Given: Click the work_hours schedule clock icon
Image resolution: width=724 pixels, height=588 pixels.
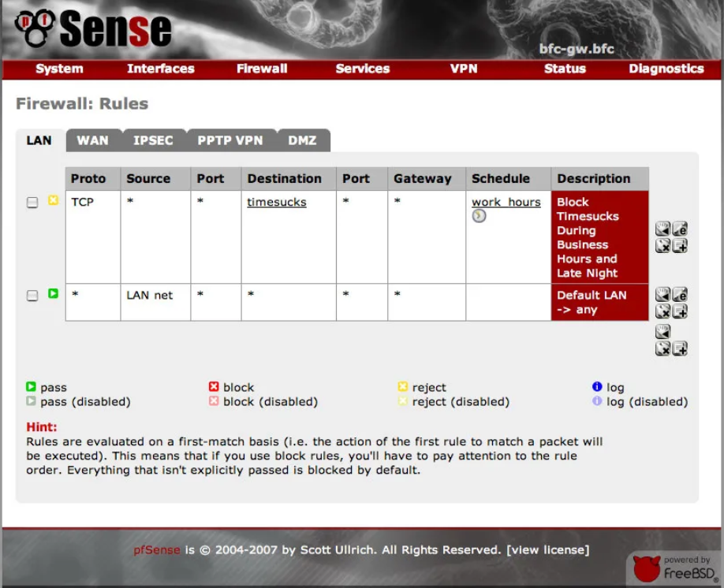Looking at the screenshot, I should 479,216.
